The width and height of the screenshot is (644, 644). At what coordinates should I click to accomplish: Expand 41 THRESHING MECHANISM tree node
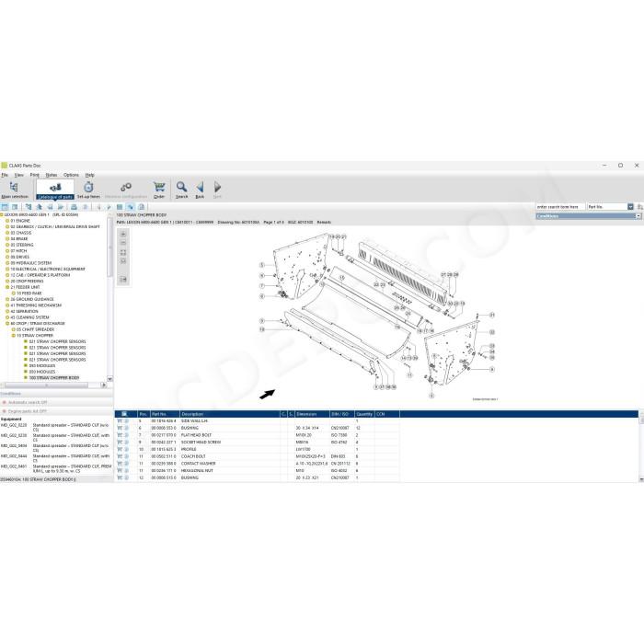pyautogui.click(x=7, y=305)
